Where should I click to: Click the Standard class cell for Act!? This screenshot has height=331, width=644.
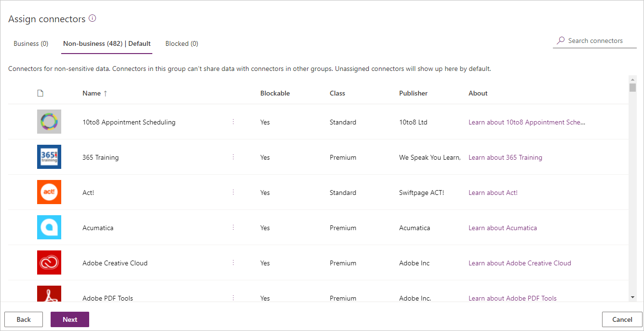coord(343,193)
